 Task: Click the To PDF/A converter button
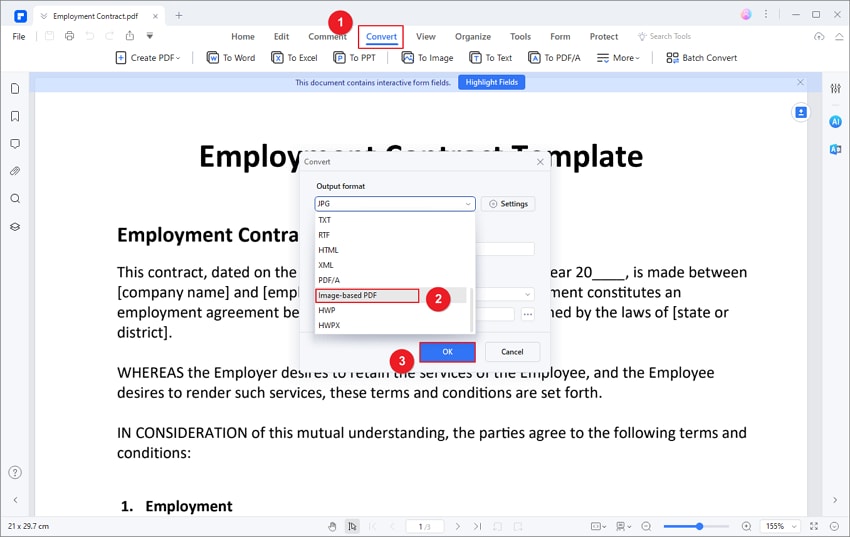(554, 57)
